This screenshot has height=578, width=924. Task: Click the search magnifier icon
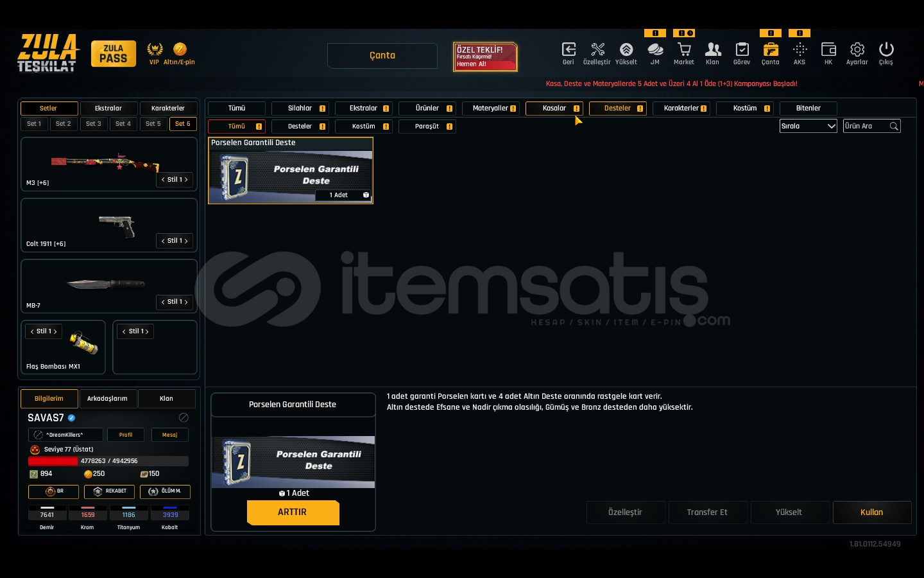[x=894, y=127]
